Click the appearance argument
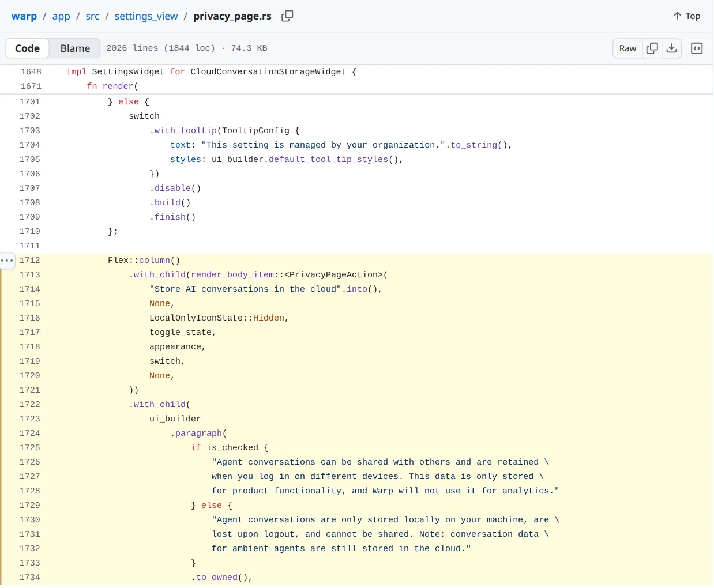Screen dimensions: 714x588 pyautogui.click(x=175, y=347)
